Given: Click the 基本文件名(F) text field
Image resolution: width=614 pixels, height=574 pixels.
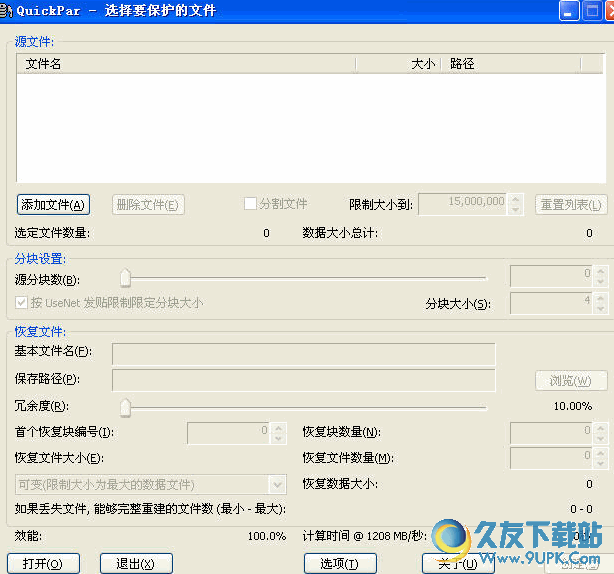Looking at the screenshot, I should 303,354.
